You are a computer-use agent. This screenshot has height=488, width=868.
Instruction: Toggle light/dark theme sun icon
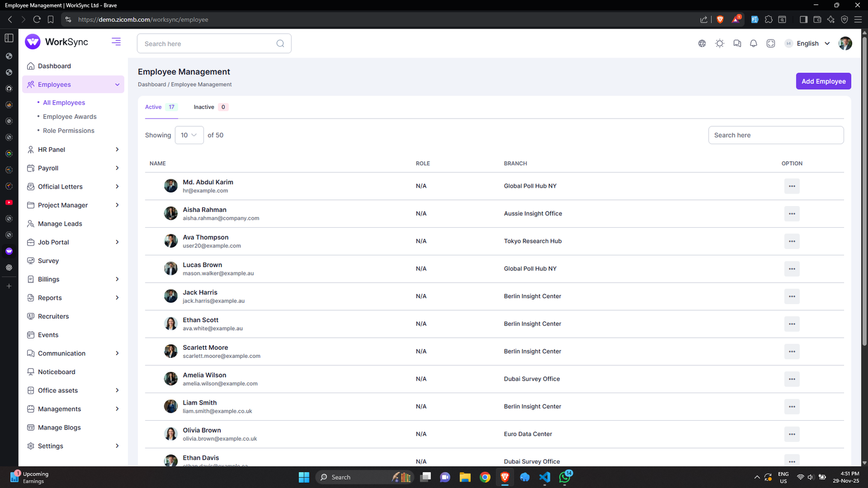(720, 43)
